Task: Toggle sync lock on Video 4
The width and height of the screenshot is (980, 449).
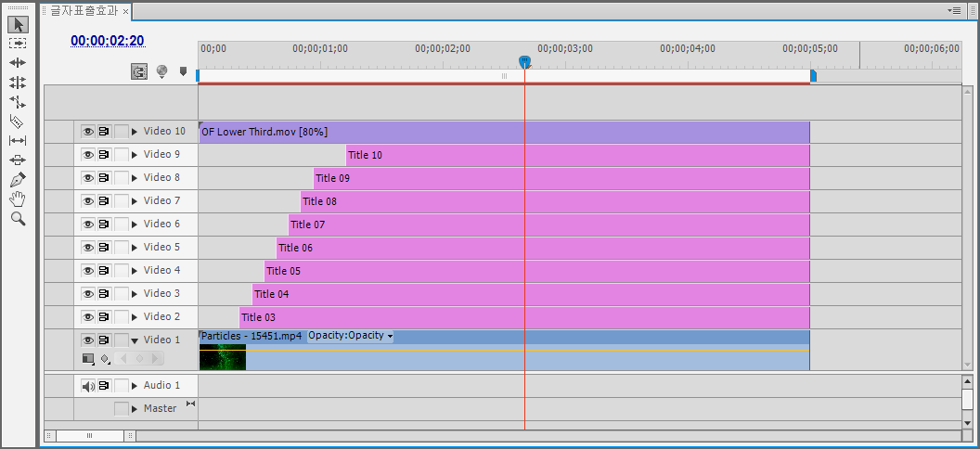Action: point(104,270)
